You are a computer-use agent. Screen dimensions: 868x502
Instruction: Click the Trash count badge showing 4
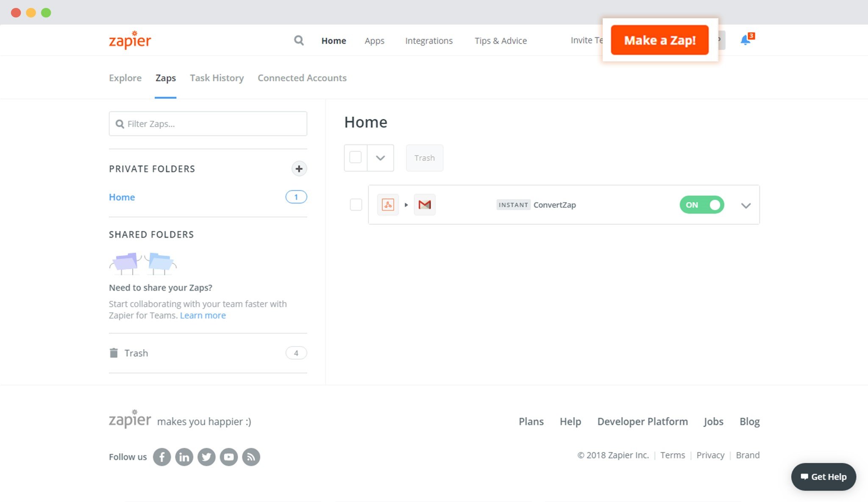click(x=296, y=353)
